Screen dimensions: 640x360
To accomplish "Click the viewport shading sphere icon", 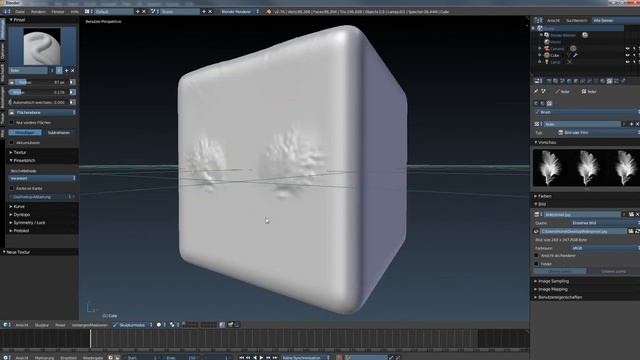I will (x=159, y=325).
